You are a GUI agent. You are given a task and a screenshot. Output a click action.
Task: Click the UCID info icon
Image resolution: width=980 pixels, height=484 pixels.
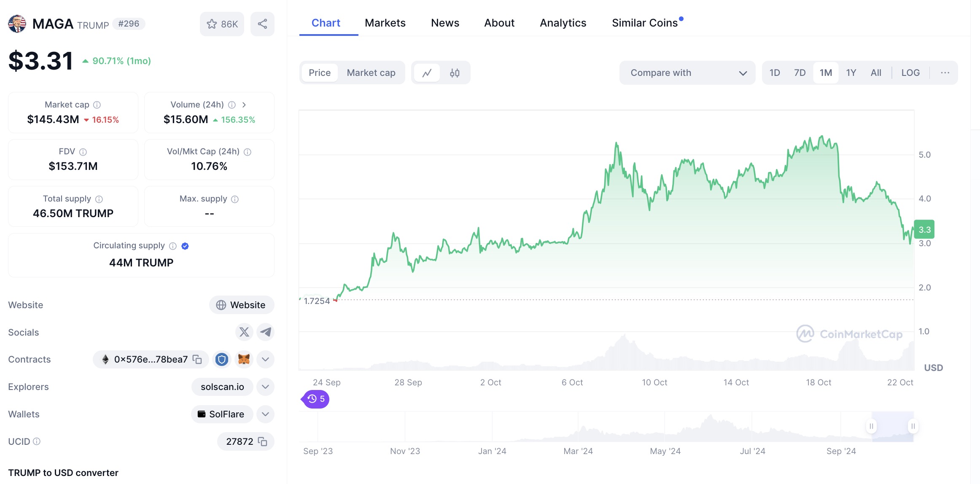point(37,441)
